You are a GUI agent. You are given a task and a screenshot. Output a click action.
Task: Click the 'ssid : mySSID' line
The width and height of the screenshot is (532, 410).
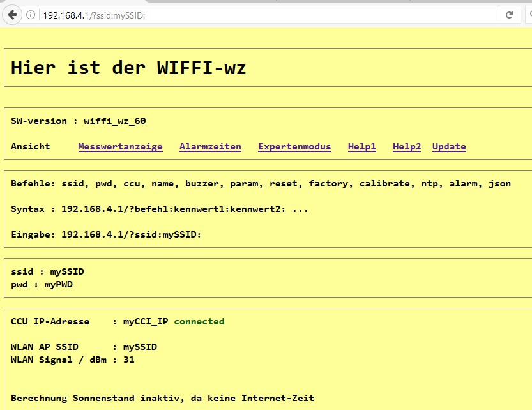click(x=47, y=271)
